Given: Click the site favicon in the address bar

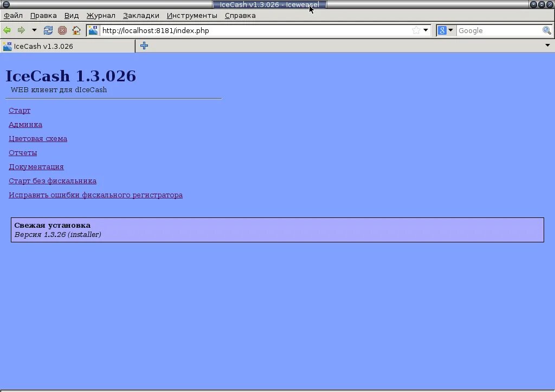Looking at the screenshot, I should [x=93, y=30].
